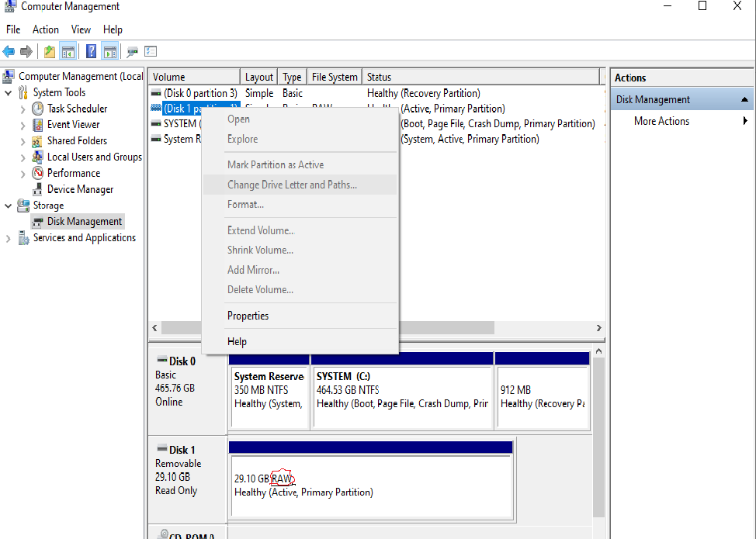The image size is (756, 539).
Task: Select the SYSTEM (C:) 464.53 GB partition block
Action: [x=402, y=390]
